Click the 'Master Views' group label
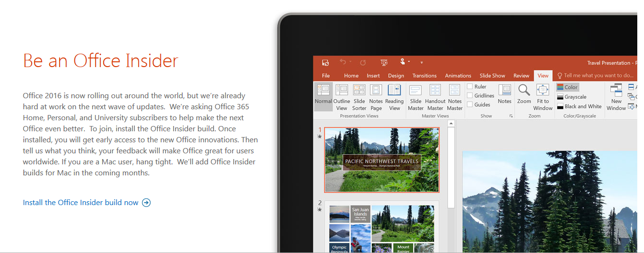This screenshot has height=253, width=644. tap(435, 116)
